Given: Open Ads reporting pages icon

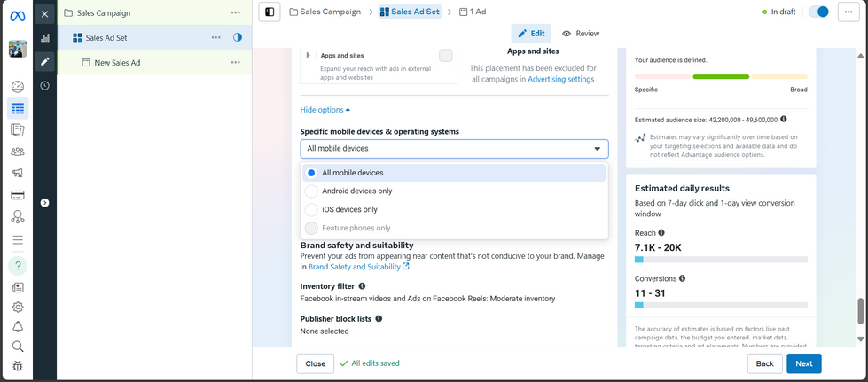Looking at the screenshot, I should 18,130.
